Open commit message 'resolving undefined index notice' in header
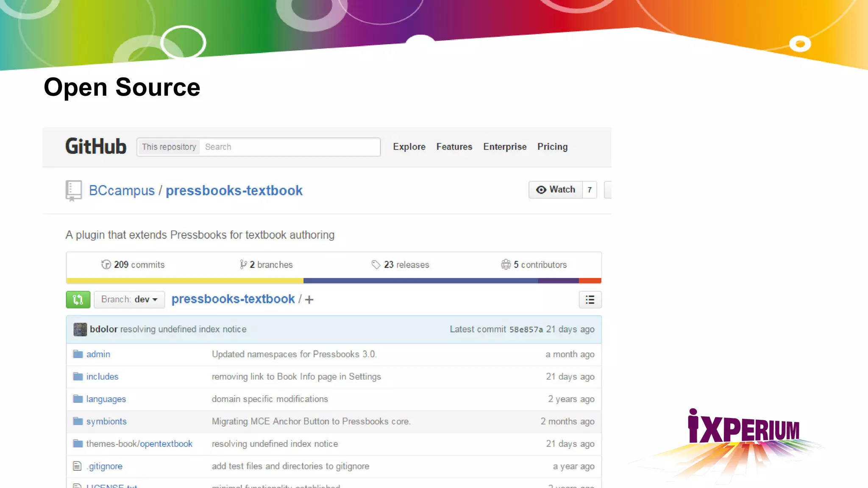The image size is (868, 488). [x=183, y=329]
